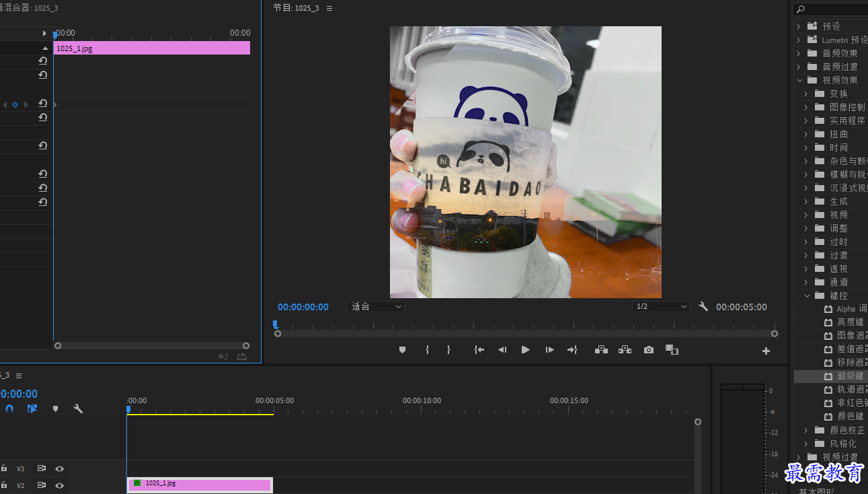Select the V3 track target label
The width and height of the screenshot is (868, 494).
click(x=20, y=468)
